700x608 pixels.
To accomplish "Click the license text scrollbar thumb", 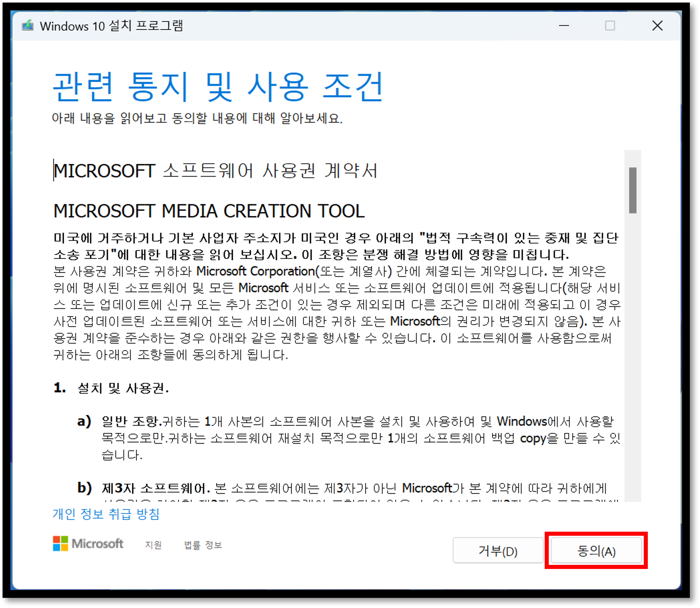I will click(x=632, y=190).
